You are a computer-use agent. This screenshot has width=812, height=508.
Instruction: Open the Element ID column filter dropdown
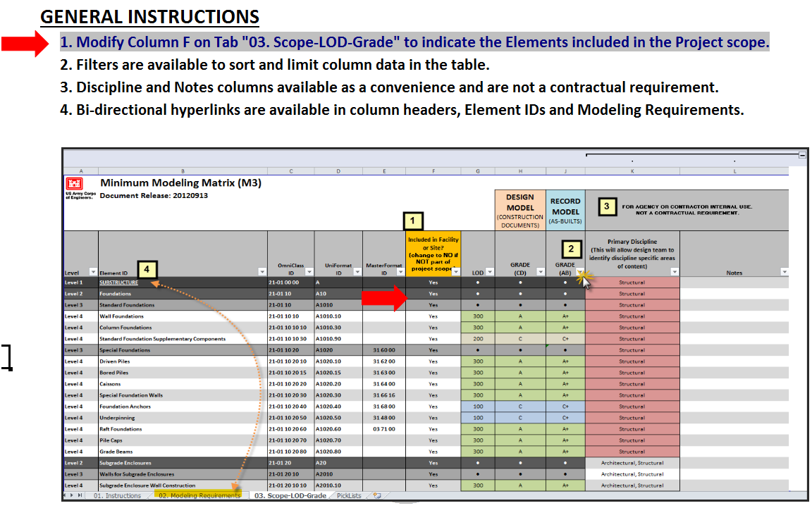262,272
